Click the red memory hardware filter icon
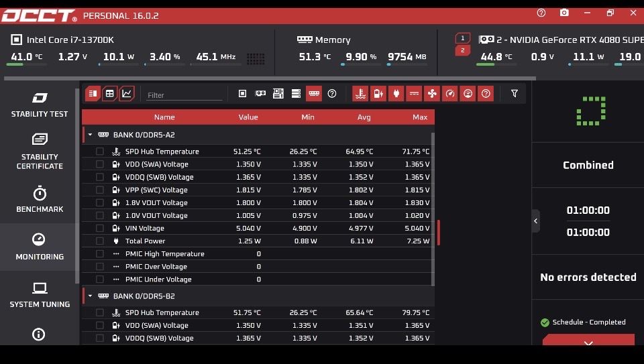 [x=313, y=94]
